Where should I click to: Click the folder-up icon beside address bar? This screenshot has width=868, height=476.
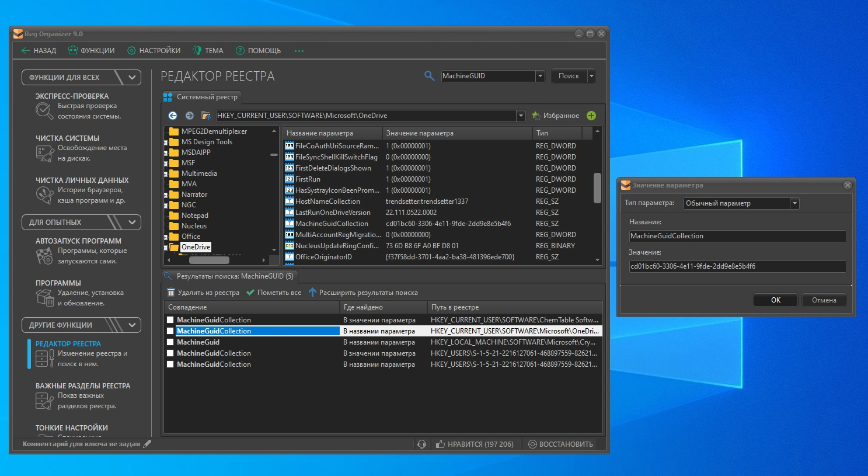point(205,116)
